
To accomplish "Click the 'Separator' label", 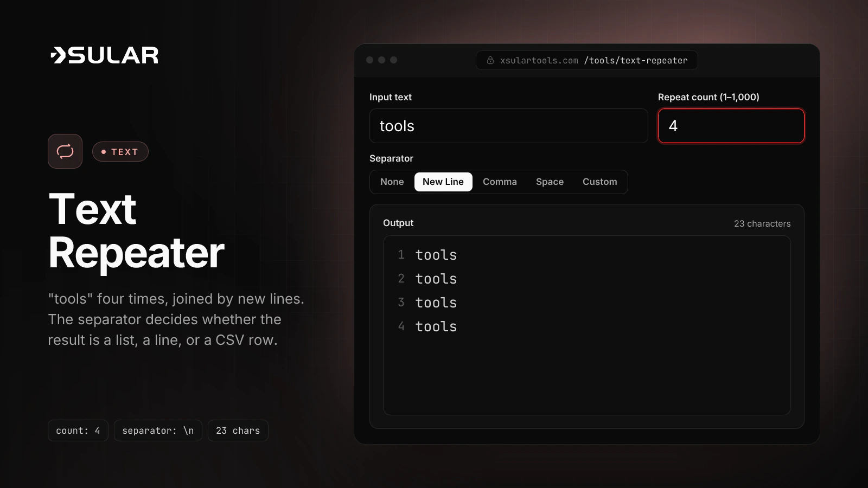I will point(391,158).
